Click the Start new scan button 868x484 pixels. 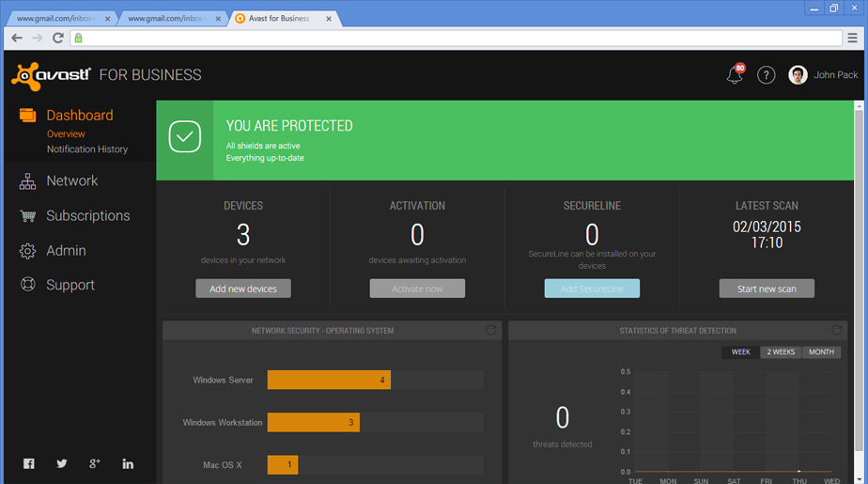click(767, 289)
